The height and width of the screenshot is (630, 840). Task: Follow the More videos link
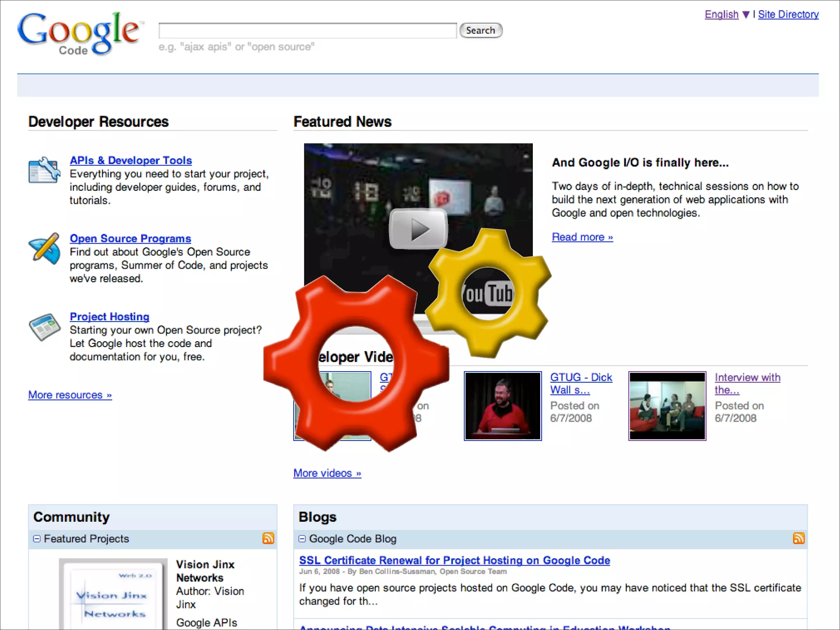[x=327, y=473]
